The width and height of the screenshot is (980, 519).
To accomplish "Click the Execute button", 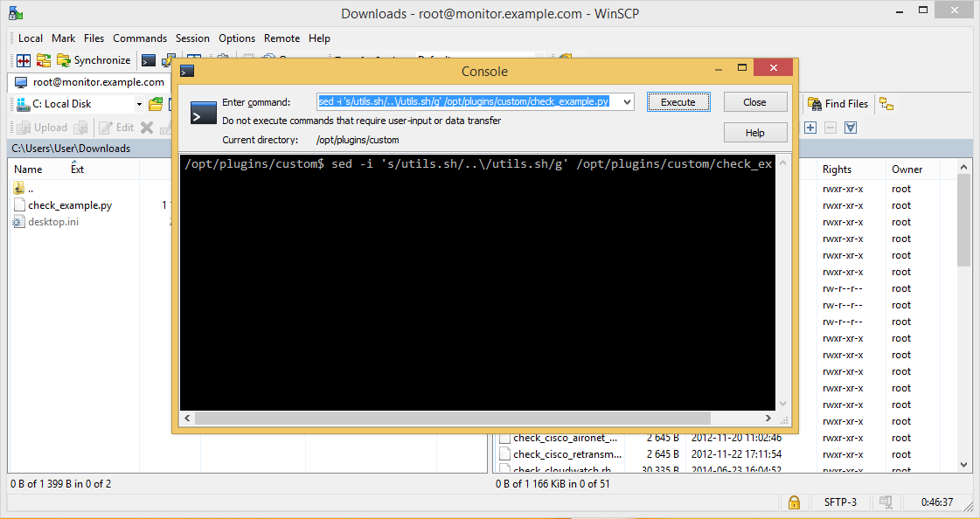I will 678,102.
